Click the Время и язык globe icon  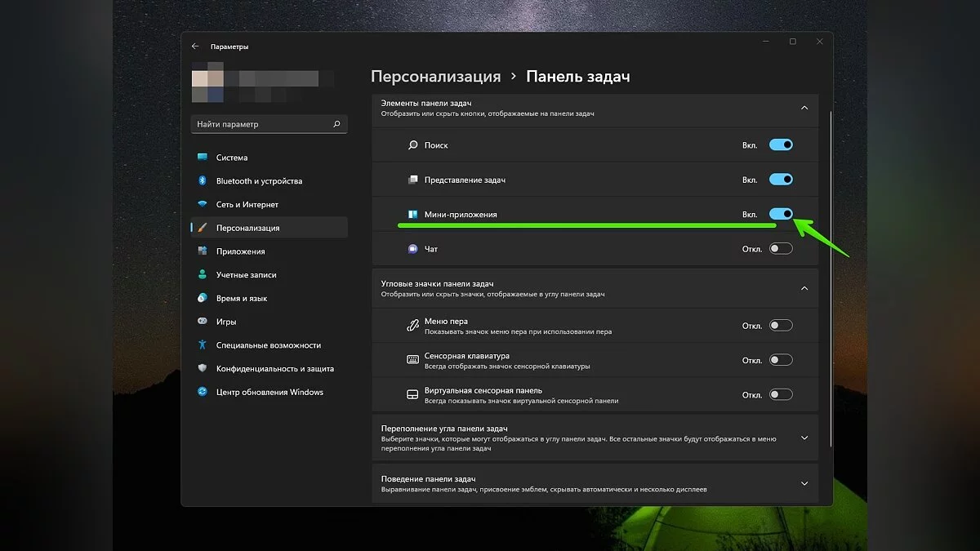click(202, 298)
